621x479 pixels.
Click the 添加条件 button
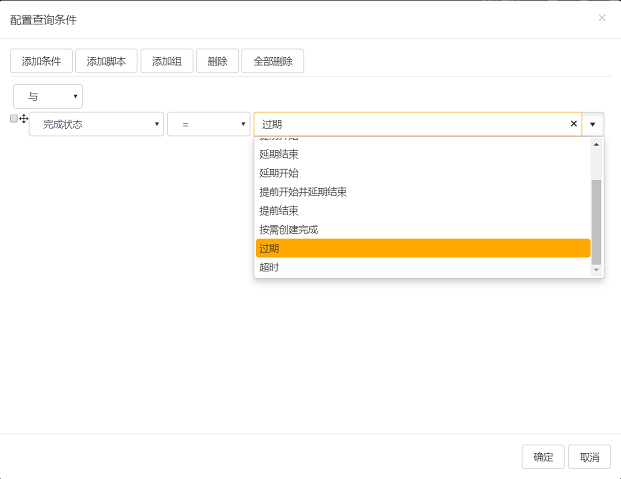pos(41,61)
